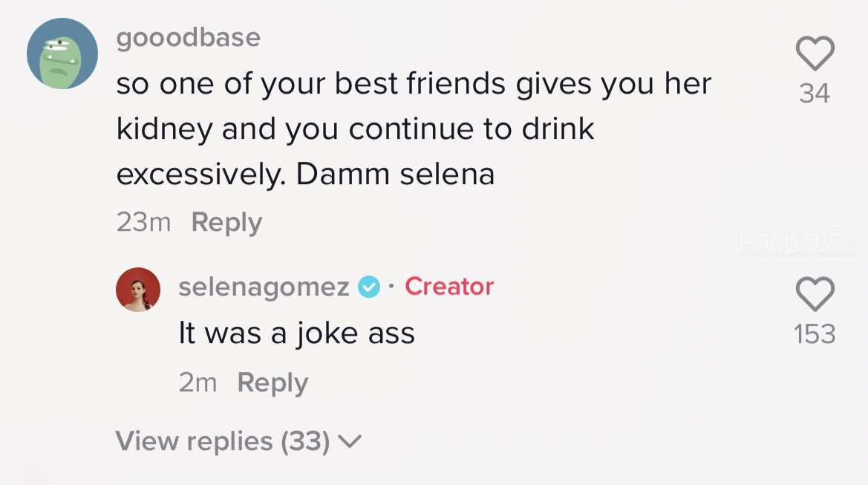
Task: Tap the heart on selenagomez's reply
Action: [x=815, y=295]
